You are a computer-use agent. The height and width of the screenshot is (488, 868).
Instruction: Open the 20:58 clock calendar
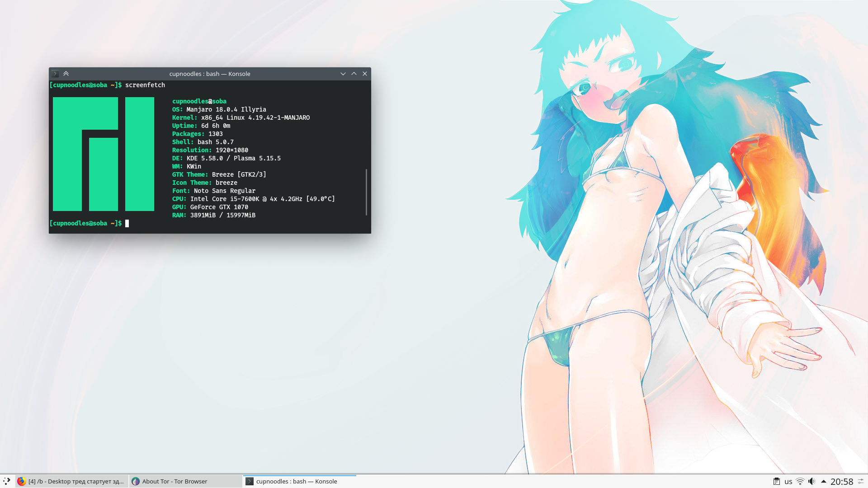(x=842, y=482)
